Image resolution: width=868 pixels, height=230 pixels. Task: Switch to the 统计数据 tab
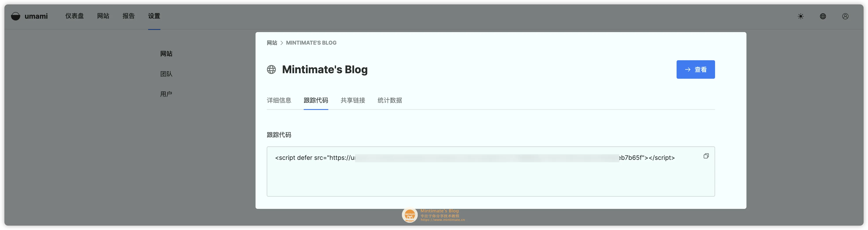[390, 100]
